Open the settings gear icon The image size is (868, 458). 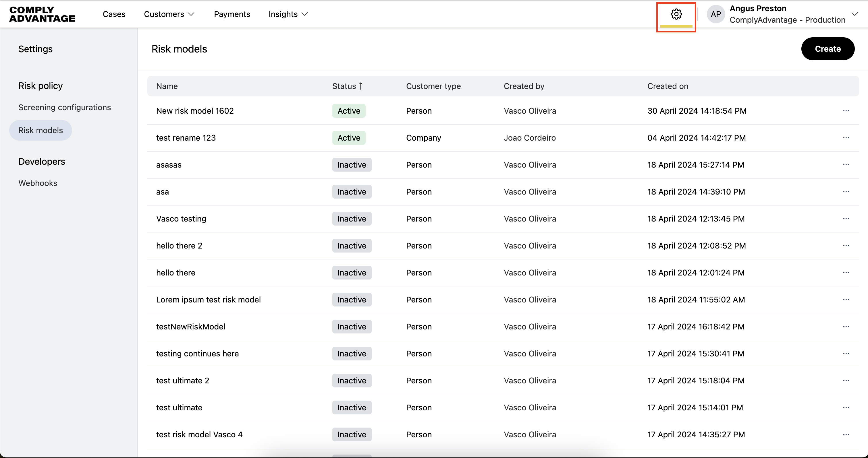676,14
